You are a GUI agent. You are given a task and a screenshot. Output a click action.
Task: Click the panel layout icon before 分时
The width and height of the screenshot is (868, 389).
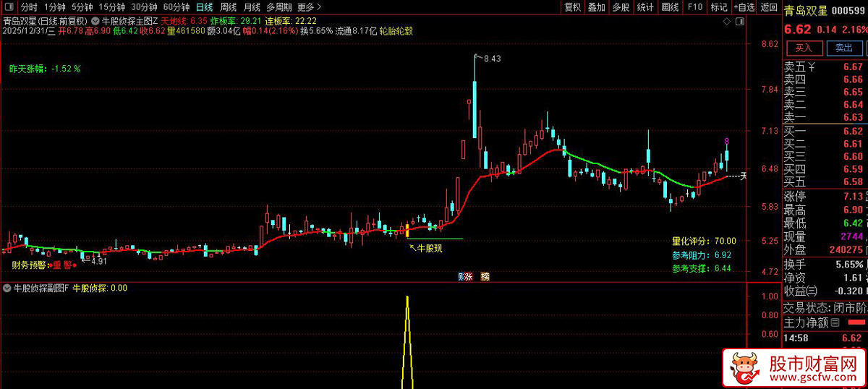click(x=11, y=7)
